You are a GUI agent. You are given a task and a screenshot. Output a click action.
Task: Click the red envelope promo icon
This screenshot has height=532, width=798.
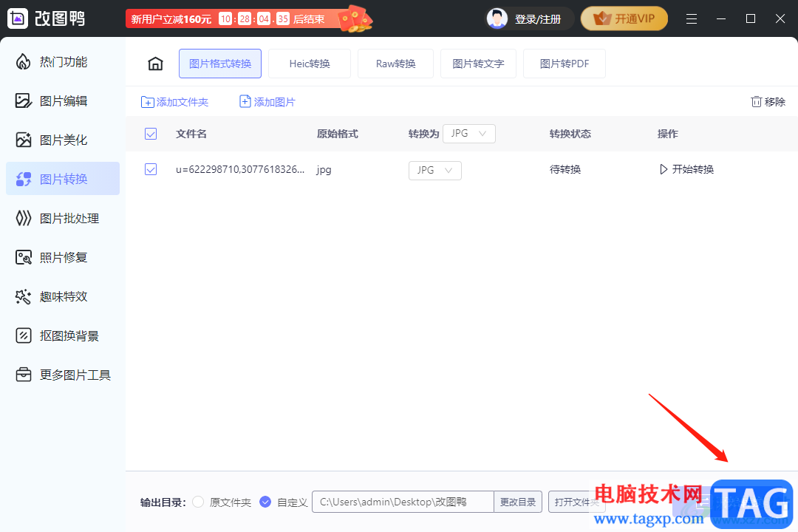(355, 18)
